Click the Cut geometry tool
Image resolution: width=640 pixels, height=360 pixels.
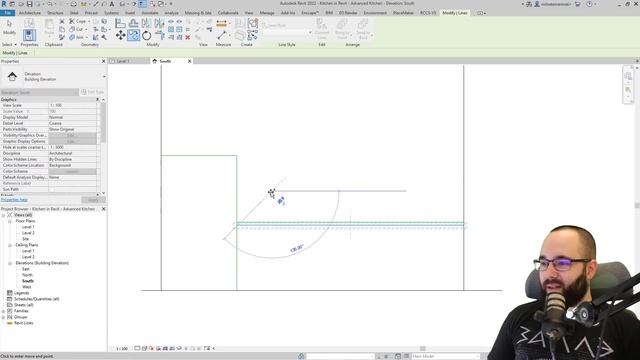pos(77,29)
